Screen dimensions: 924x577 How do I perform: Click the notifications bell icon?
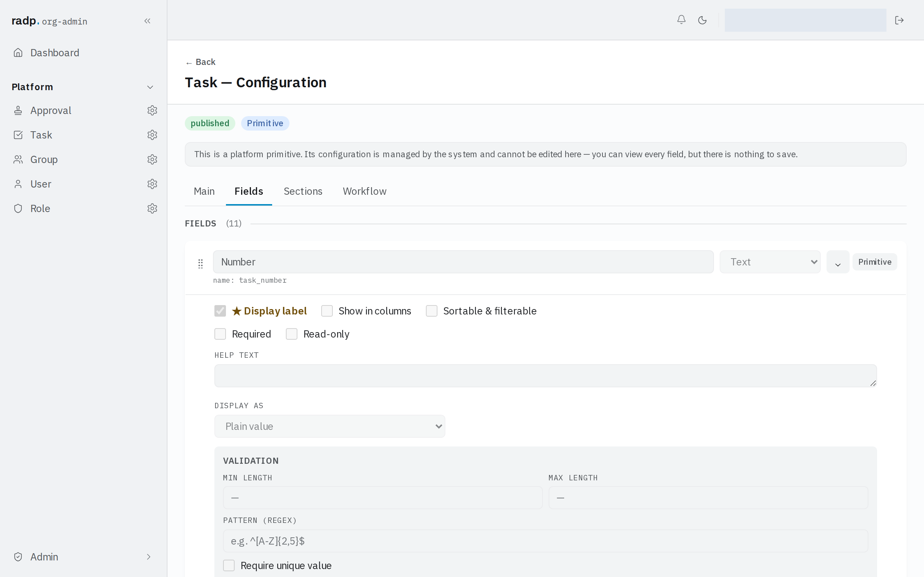[x=681, y=20]
